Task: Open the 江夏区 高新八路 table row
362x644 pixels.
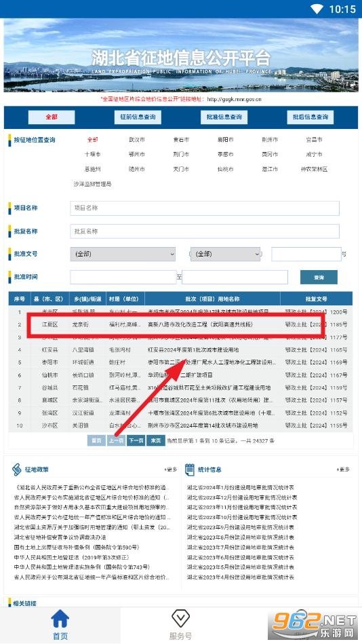Action: (x=180, y=324)
